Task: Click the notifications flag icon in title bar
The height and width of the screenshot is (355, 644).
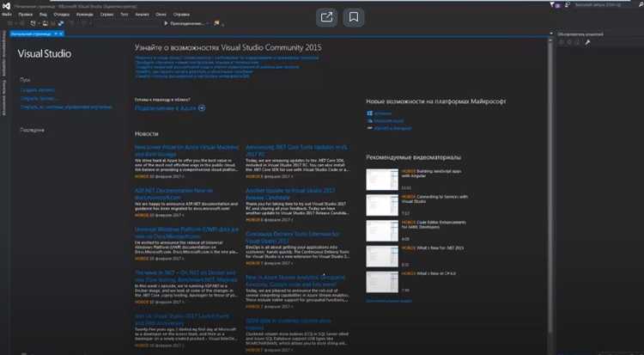Action: [x=551, y=4]
